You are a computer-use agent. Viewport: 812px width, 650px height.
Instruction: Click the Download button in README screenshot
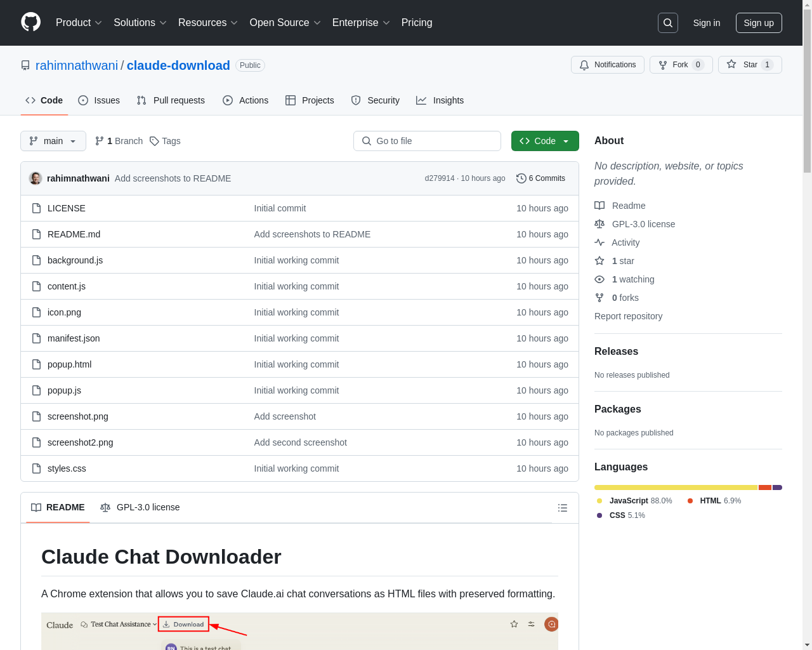pos(183,624)
